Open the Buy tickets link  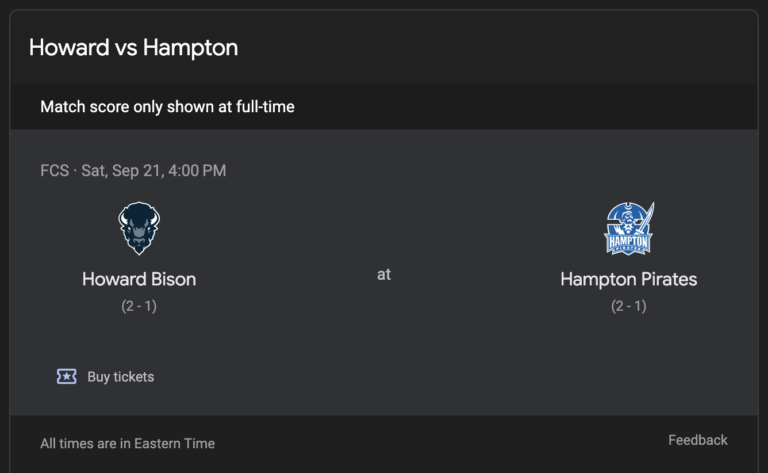120,377
